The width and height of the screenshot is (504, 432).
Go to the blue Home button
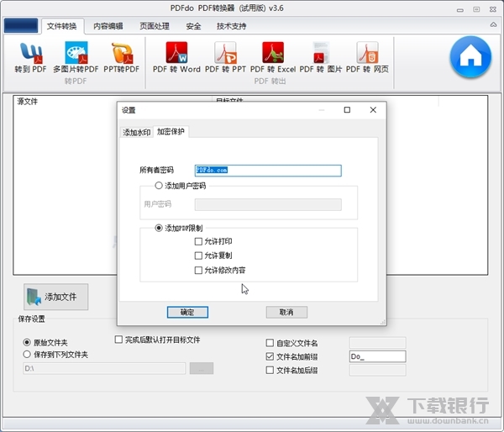click(x=470, y=57)
